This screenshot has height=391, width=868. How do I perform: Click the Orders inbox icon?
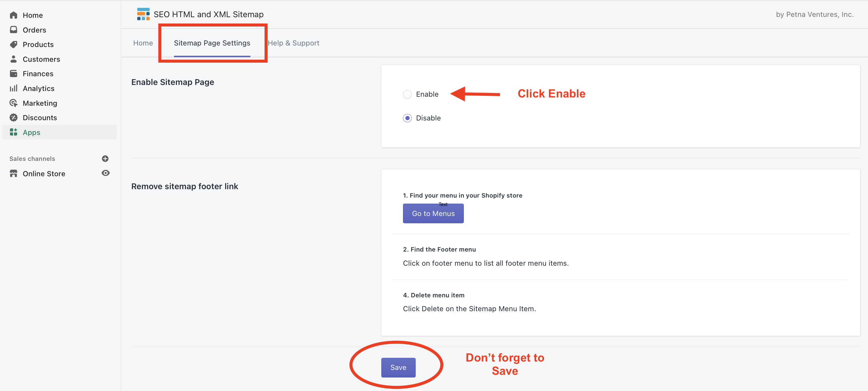(x=14, y=30)
